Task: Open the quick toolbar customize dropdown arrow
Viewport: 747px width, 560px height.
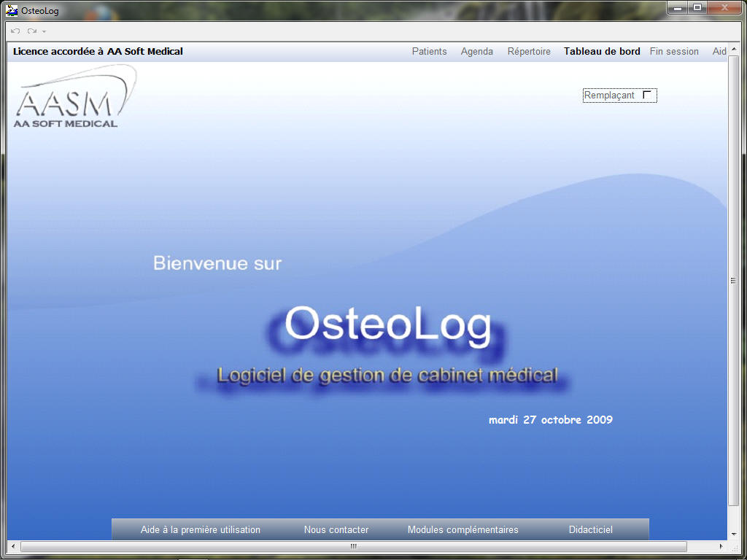Action: tap(44, 31)
